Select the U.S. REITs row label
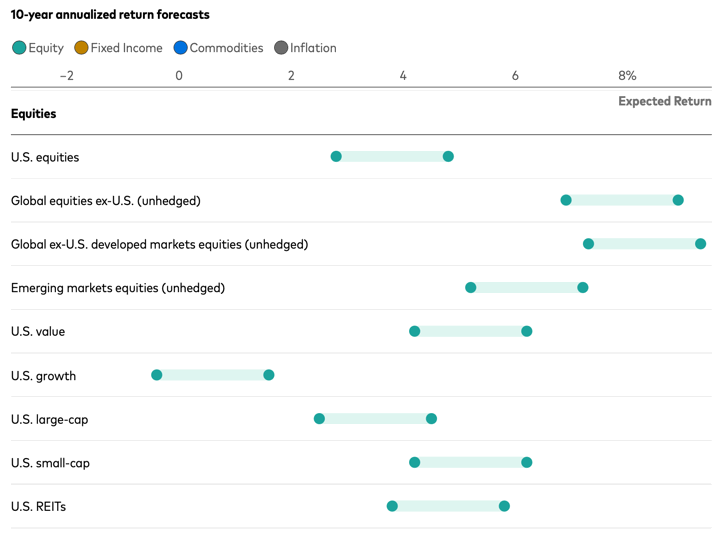Viewport: 720px width, 538px height. click(38, 507)
